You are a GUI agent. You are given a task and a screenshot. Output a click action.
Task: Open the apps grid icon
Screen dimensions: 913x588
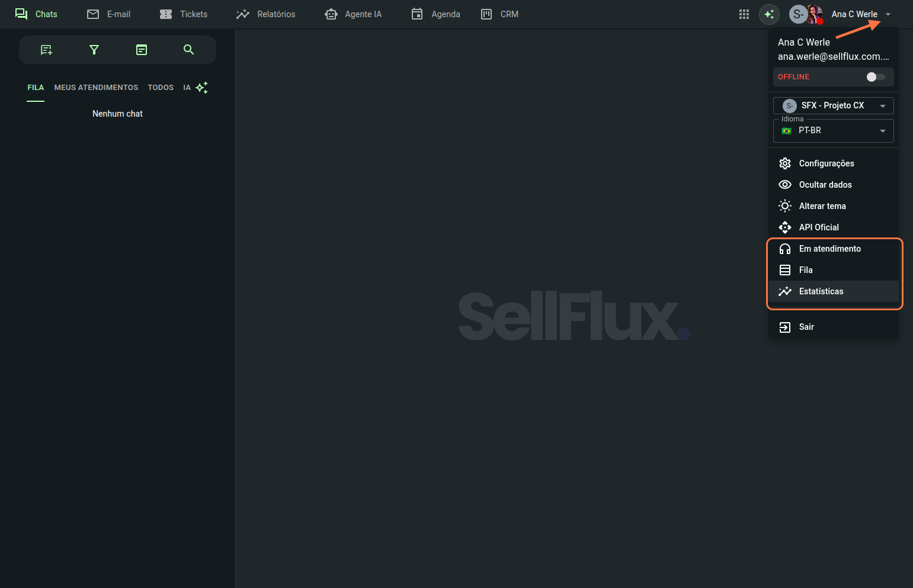coord(744,14)
